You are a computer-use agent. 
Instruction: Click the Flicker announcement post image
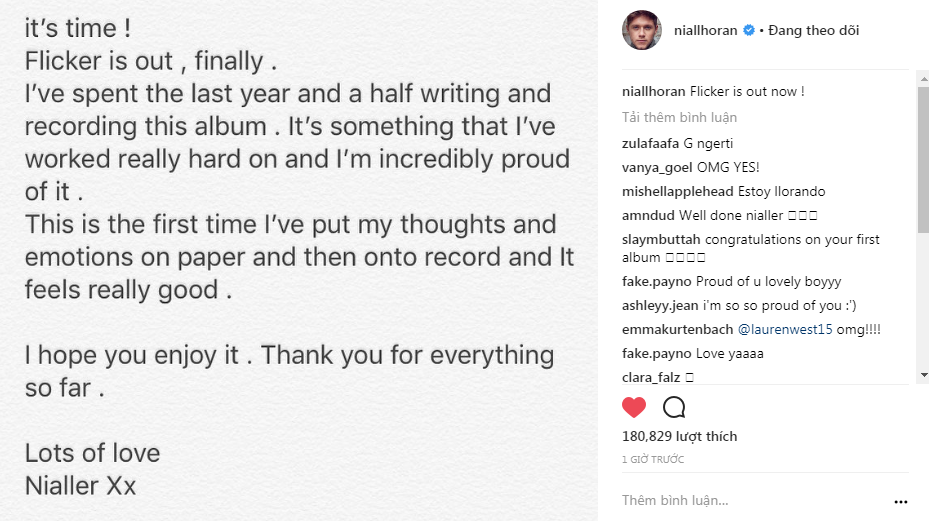(x=299, y=260)
